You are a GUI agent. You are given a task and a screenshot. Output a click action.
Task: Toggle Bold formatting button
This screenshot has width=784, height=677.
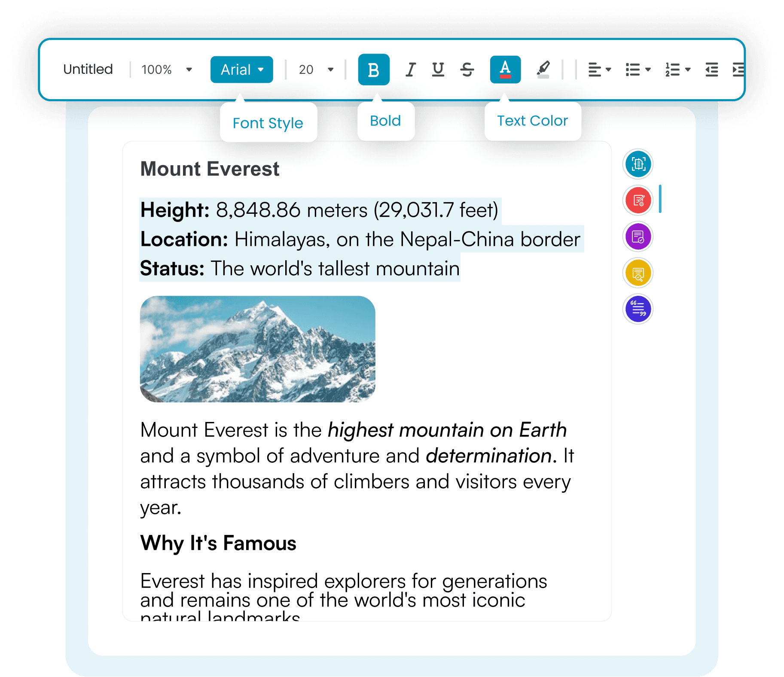373,70
